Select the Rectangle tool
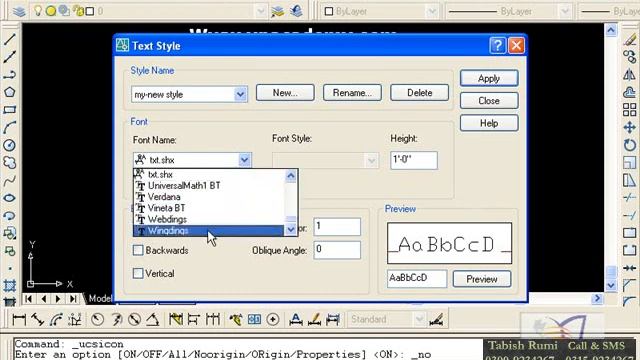640x360 pixels. (9, 110)
